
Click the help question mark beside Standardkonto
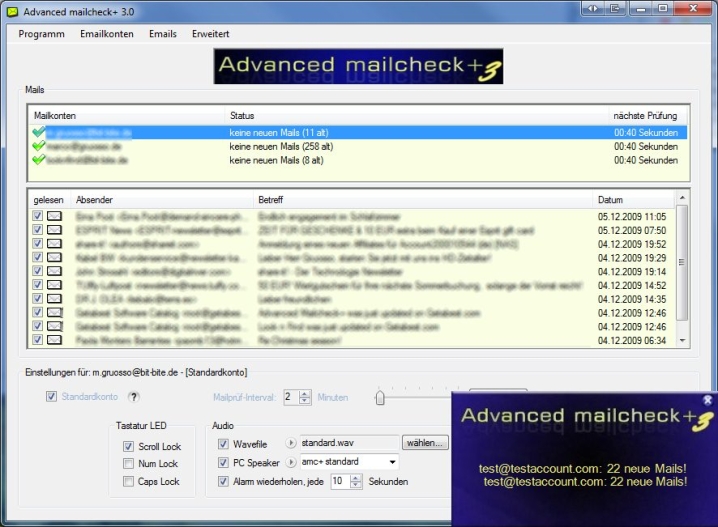pos(133,397)
